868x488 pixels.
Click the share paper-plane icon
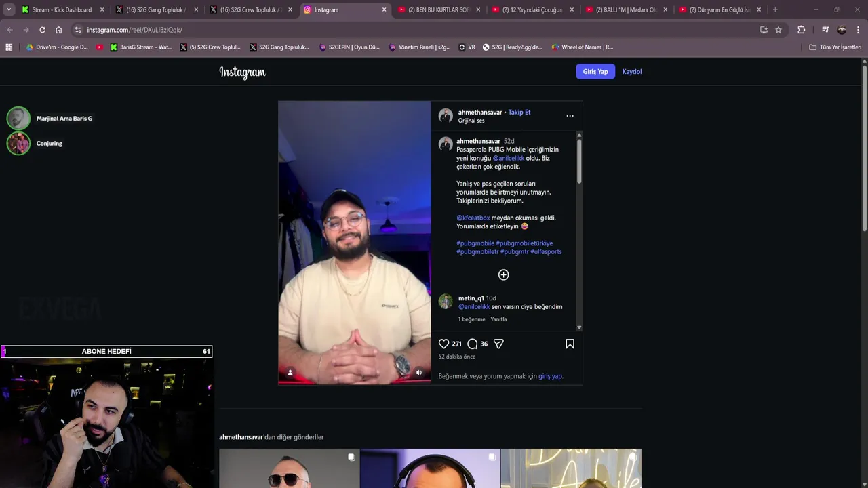tap(498, 344)
